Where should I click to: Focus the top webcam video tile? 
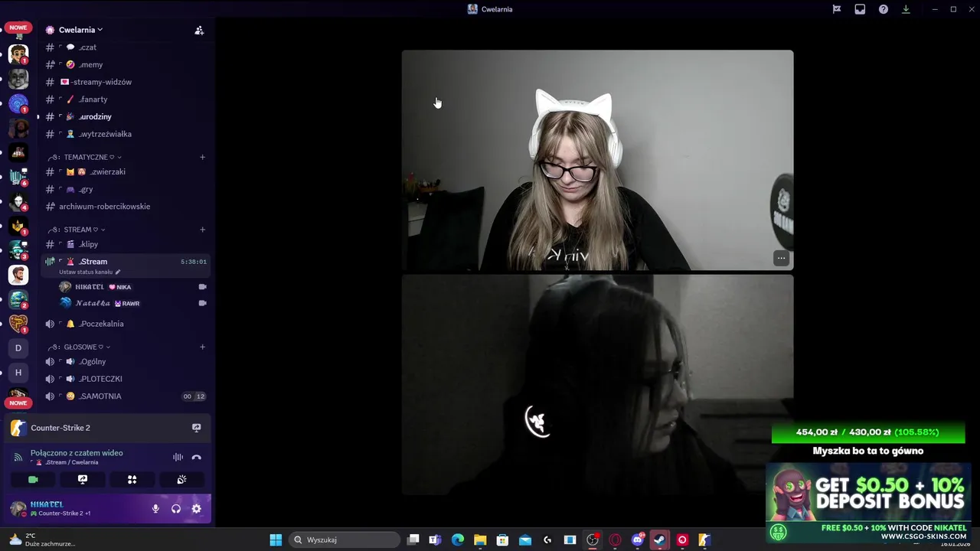(x=597, y=161)
